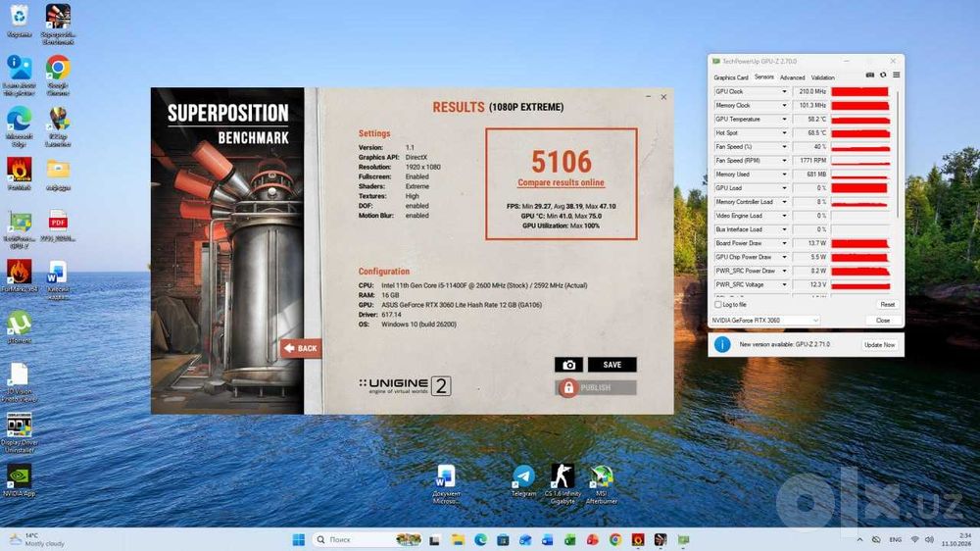The image size is (980, 551).
Task: Click the blue info icon in update notice
Action: click(x=722, y=344)
